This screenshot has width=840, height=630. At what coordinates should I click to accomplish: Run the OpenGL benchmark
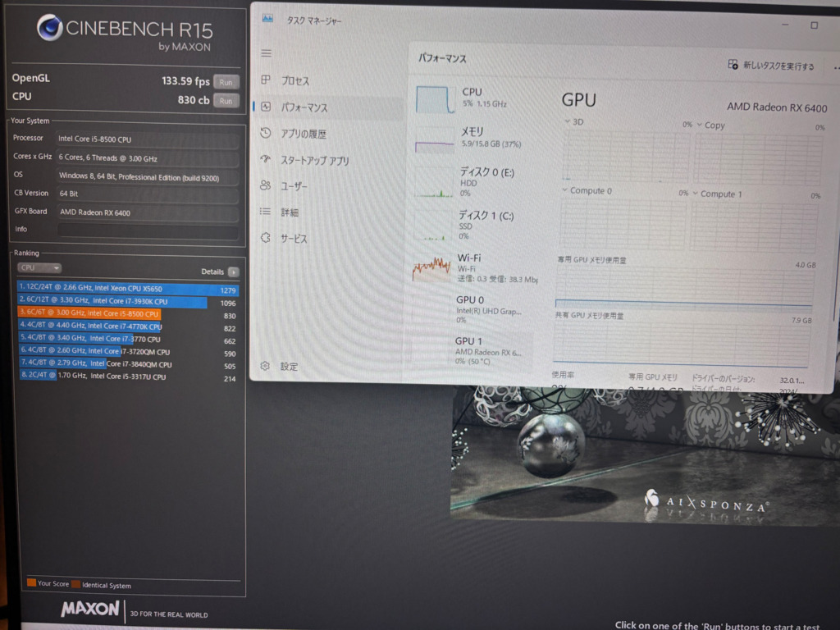[226, 82]
